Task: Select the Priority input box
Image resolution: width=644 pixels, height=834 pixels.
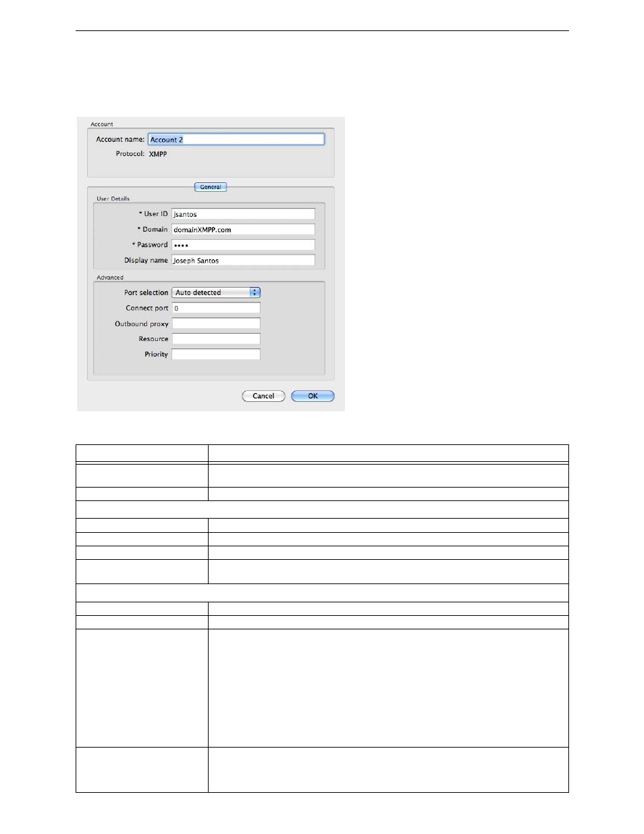Action: [215, 355]
